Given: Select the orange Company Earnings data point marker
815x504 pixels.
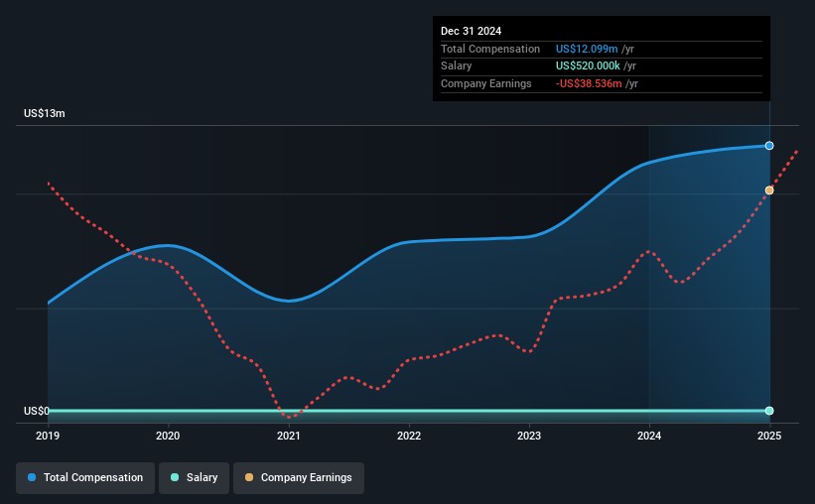Looking at the screenshot, I should [x=769, y=190].
